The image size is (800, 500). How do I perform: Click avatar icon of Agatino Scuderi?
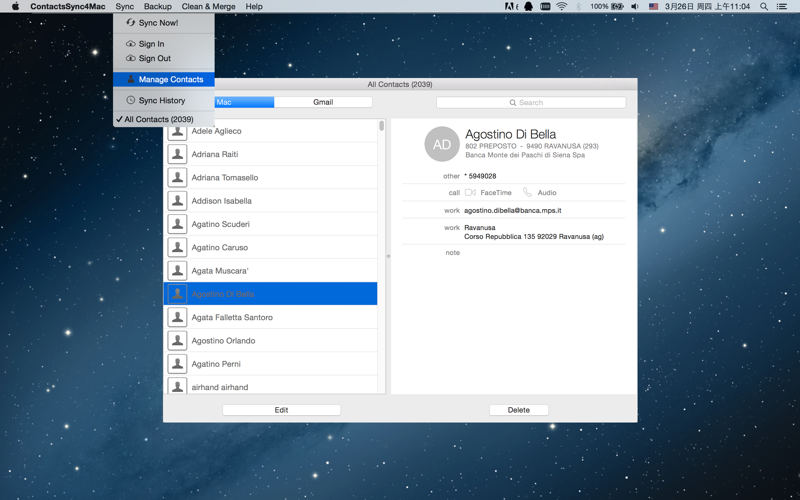pos(178,224)
